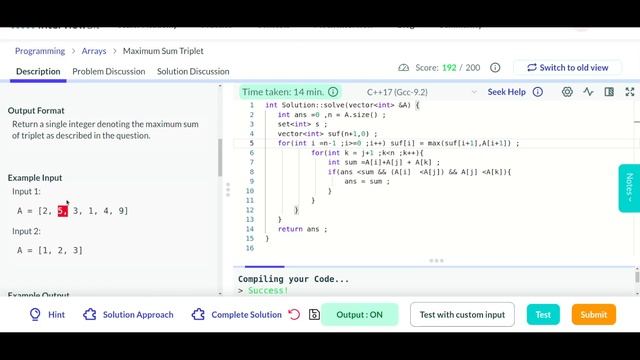Viewport: 640px width, 360px height.
Task: Click the description panel scrollbar thumb
Action: 220,158
